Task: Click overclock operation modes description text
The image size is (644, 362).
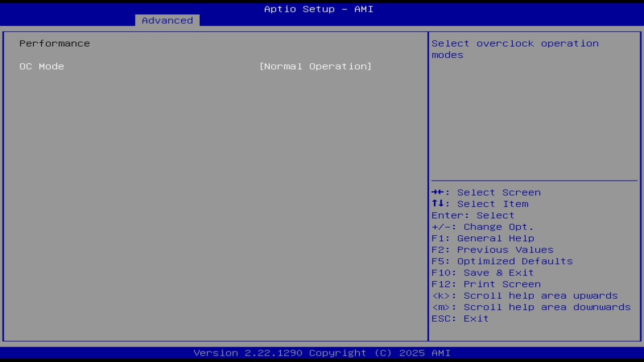Action: coord(515,49)
